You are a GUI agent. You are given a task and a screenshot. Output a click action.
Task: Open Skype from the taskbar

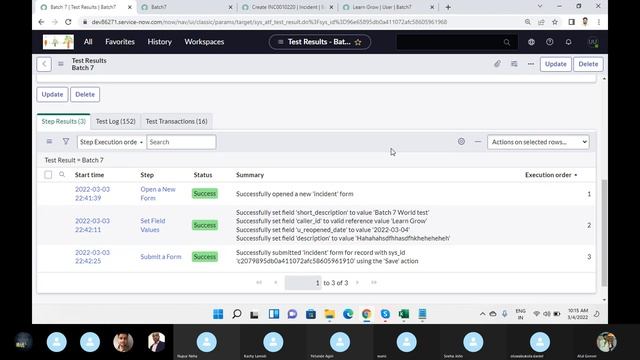385,314
